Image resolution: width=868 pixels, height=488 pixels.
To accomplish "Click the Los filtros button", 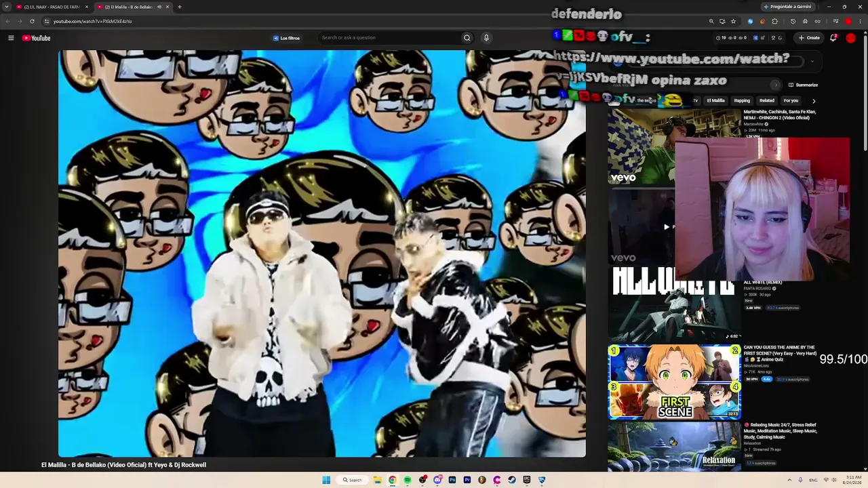I will 286,38.
